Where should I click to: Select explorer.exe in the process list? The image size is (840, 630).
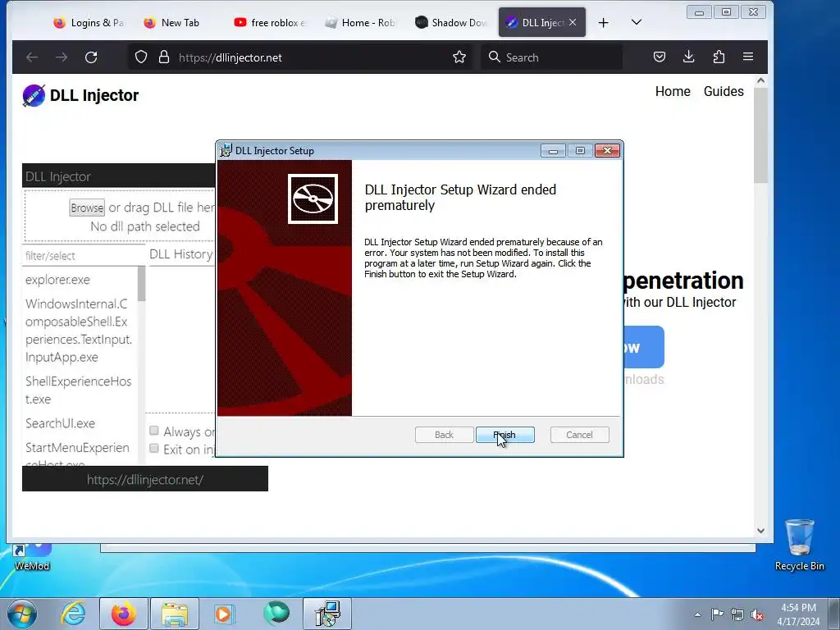[58, 280]
